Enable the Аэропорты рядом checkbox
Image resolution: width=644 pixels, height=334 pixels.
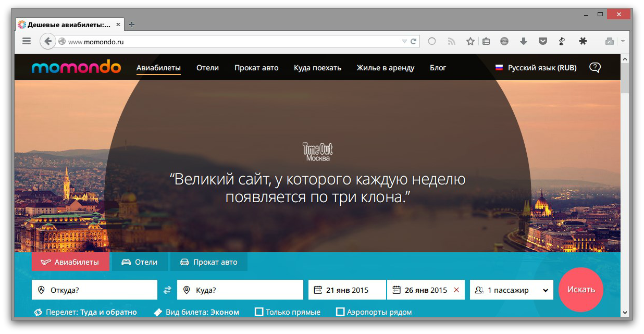click(340, 312)
